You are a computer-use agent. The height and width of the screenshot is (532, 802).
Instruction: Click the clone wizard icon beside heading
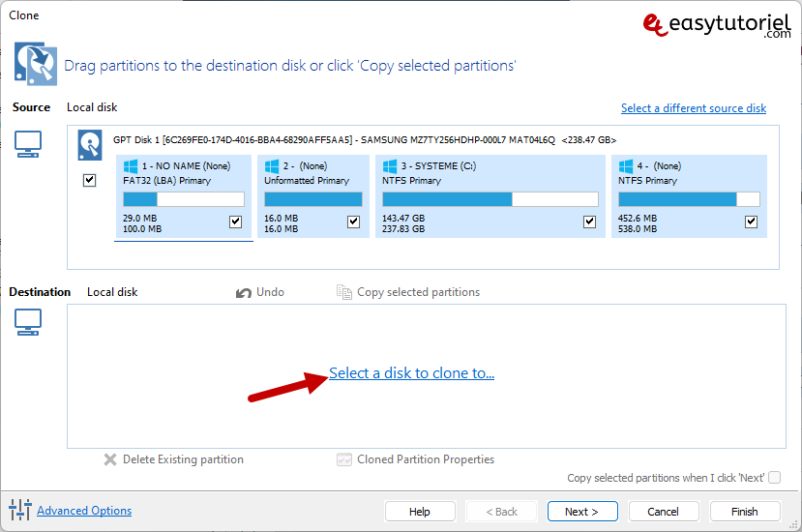point(35,64)
